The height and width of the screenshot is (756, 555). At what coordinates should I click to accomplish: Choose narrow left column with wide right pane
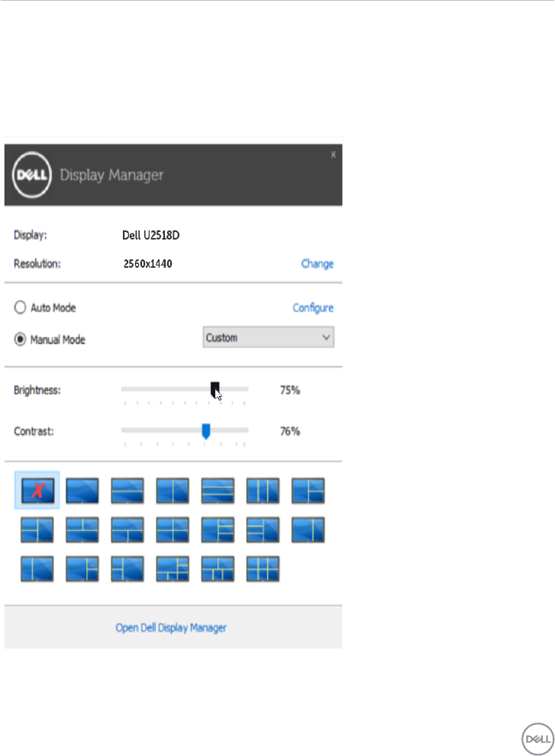coord(37,569)
